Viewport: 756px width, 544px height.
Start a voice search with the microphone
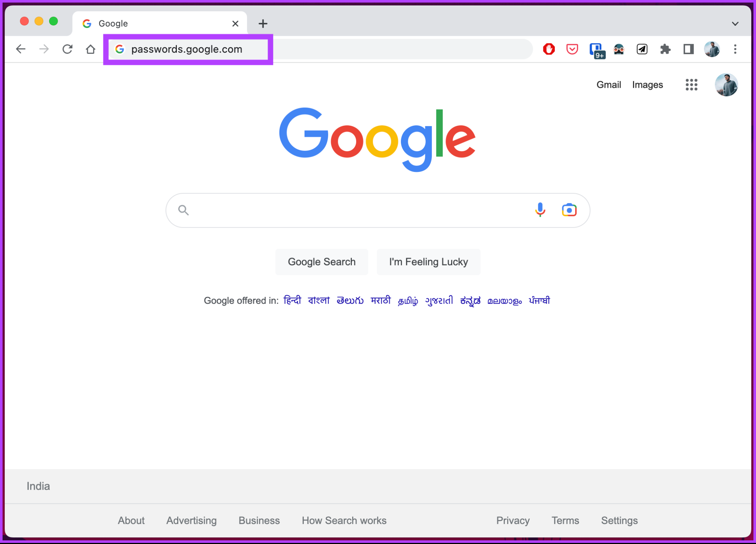coord(540,210)
